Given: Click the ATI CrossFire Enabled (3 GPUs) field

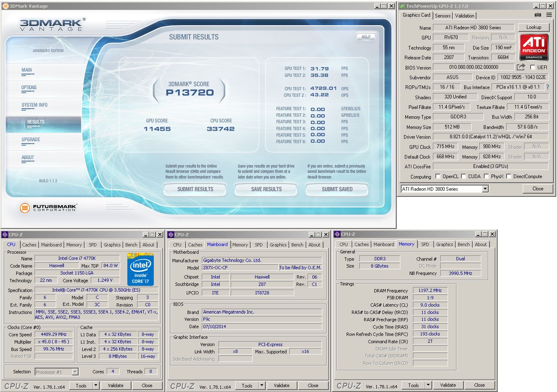Looking at the screenshot, I should [491, 166].
